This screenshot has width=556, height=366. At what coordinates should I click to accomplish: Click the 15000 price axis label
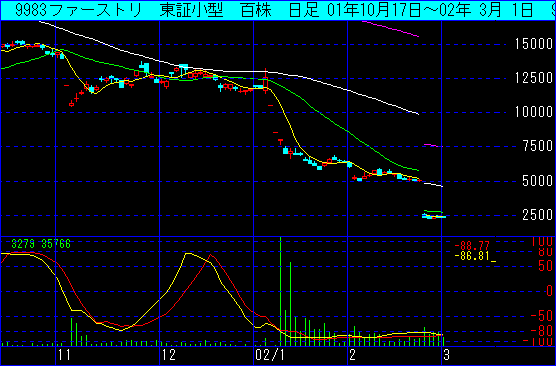(x=534, y=44)
